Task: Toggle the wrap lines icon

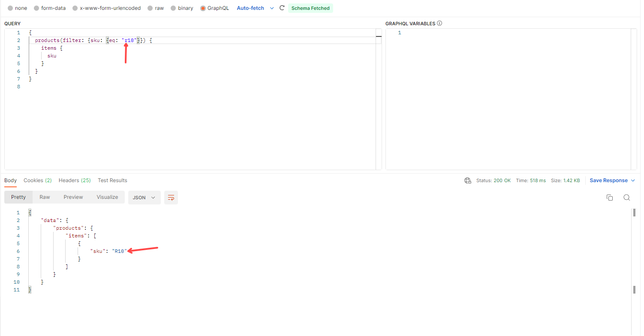Action: pyautogui.click(x=171, y=198)
